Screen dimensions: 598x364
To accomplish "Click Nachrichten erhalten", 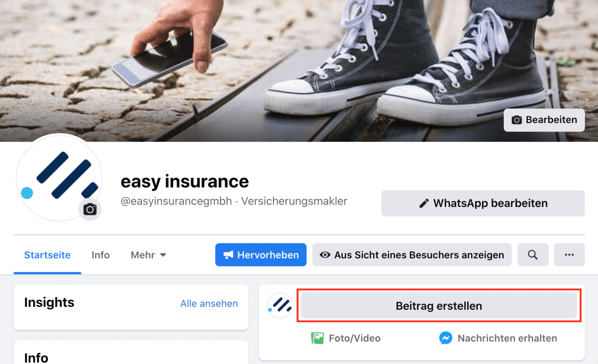I will pyautogui.click(x=507, y=338).
